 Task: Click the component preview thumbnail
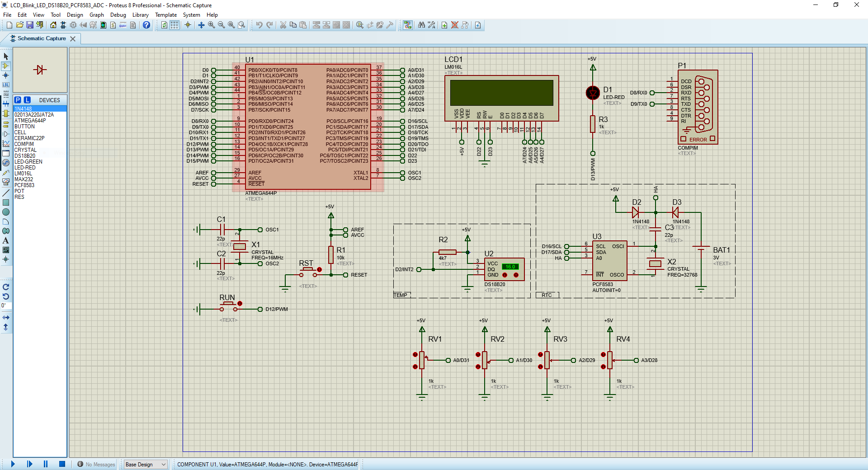[40, 70]
